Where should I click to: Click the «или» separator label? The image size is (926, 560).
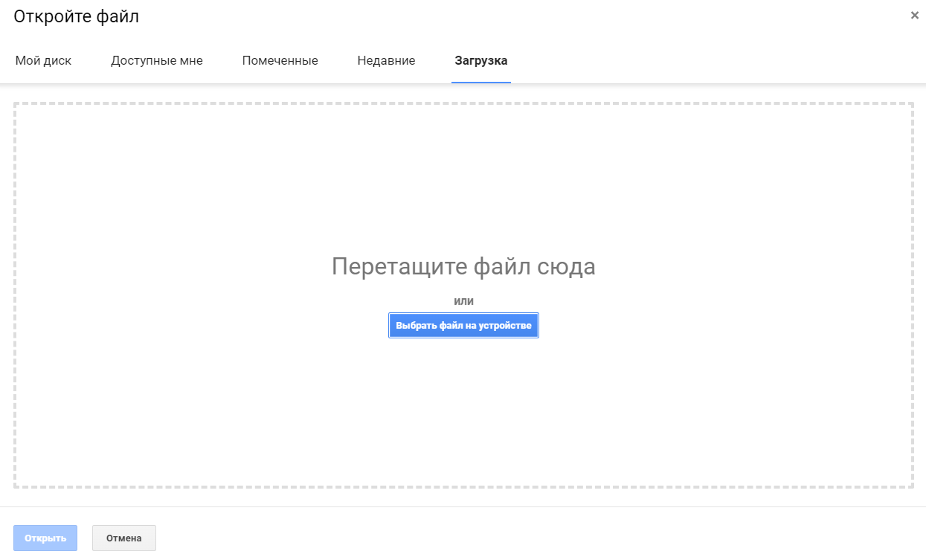pos(463,300)
